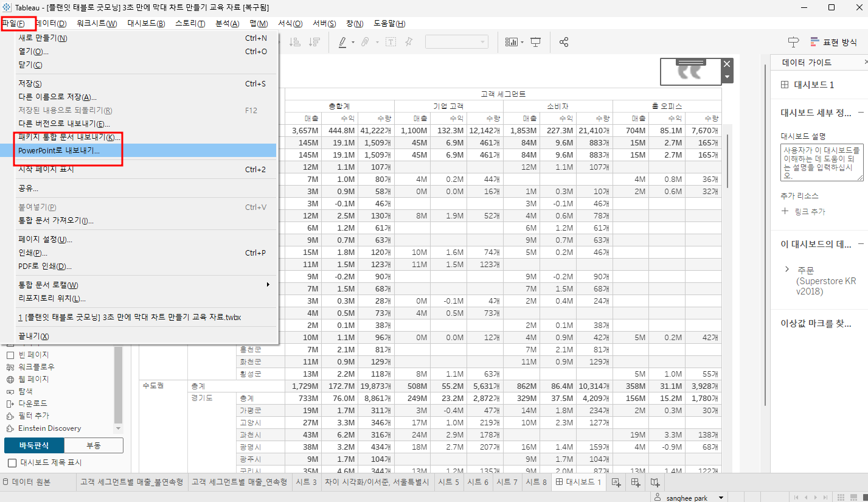Screen dimensions: 868x502
Task: Collapse the 대시보드 세부 정보 section
Action: click(861, 113)
